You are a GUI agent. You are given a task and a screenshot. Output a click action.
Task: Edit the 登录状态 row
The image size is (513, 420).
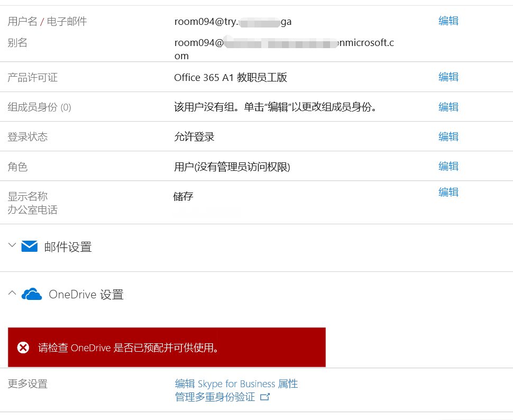448,136
